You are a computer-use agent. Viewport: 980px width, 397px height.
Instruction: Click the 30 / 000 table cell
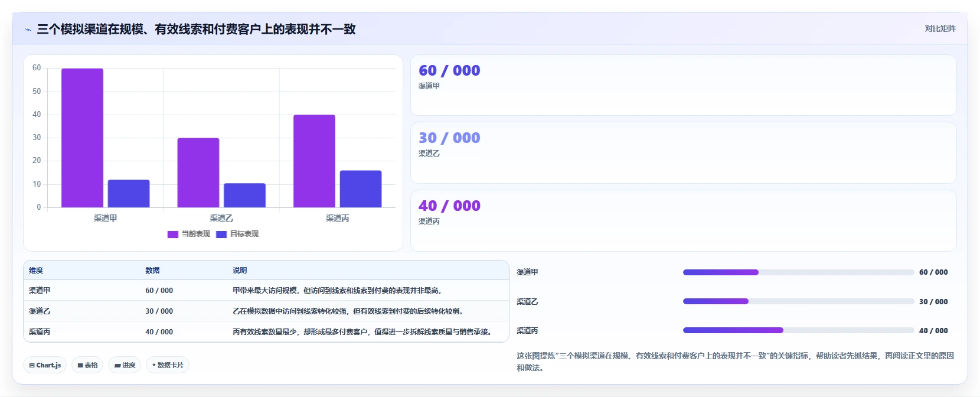(x=159, y=311)
